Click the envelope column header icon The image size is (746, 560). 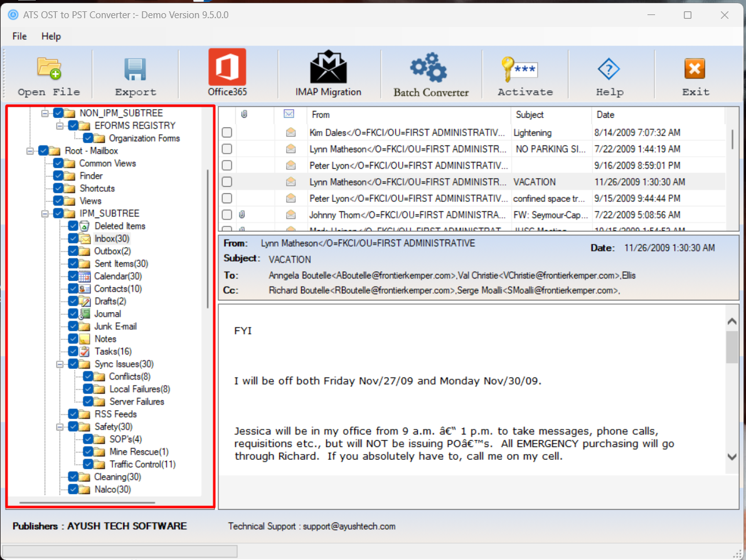(289, 114)
